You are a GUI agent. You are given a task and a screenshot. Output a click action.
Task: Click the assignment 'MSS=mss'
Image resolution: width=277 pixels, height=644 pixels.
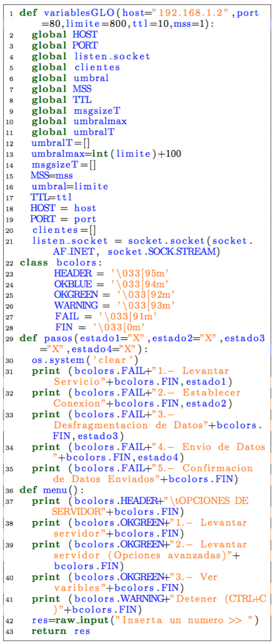pos(52,176)
